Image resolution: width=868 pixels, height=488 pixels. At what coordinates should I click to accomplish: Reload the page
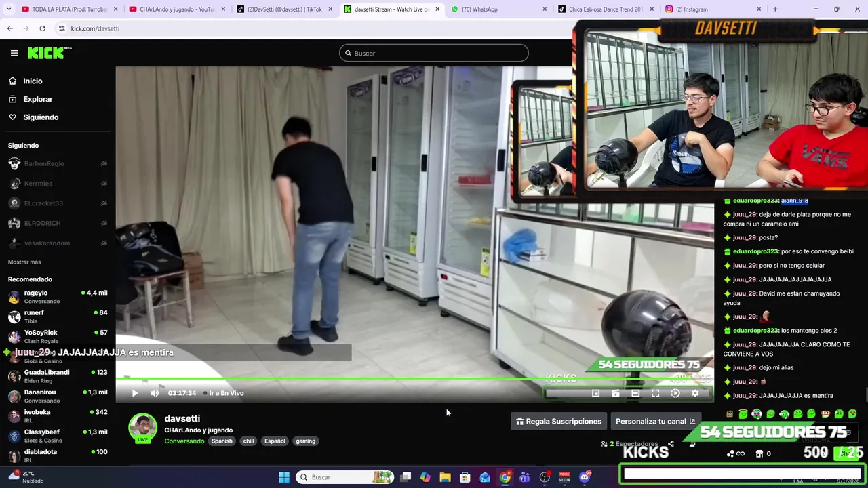42,28
